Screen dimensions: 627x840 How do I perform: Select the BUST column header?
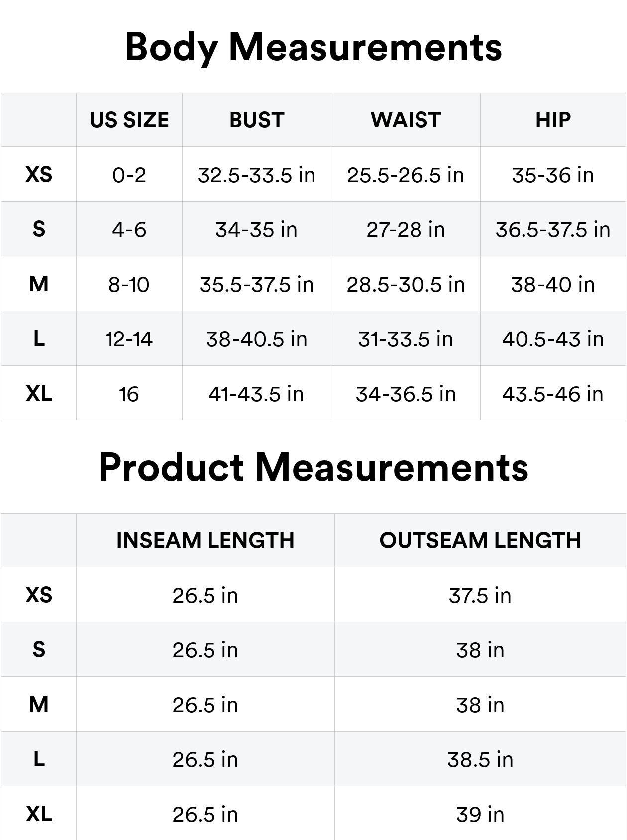click(257, 120)
